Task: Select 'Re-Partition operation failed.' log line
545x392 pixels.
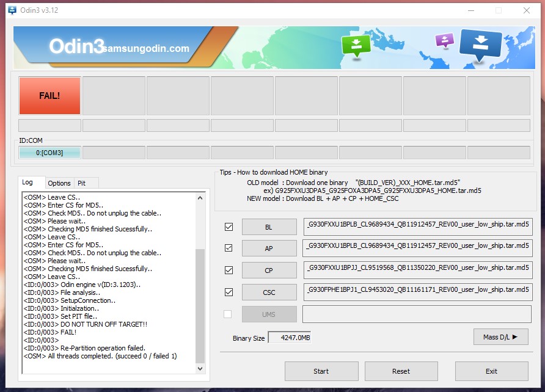Action: coord(84,348)
